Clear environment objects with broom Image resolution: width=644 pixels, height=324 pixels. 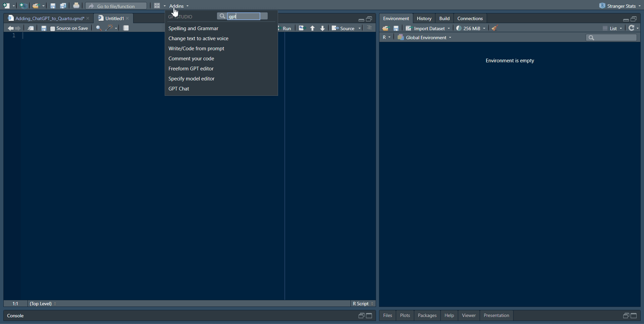(x=495, y=28)
